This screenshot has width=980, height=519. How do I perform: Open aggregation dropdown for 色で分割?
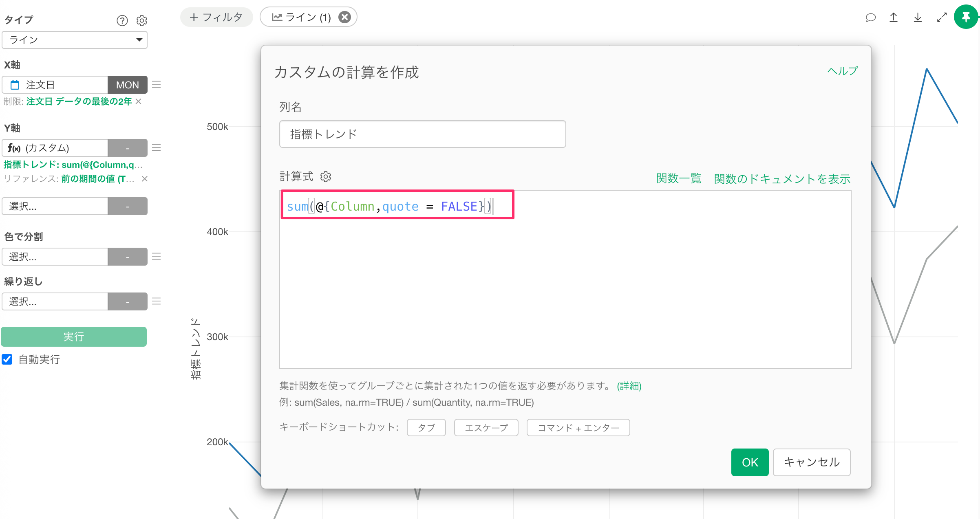point(128,257)
